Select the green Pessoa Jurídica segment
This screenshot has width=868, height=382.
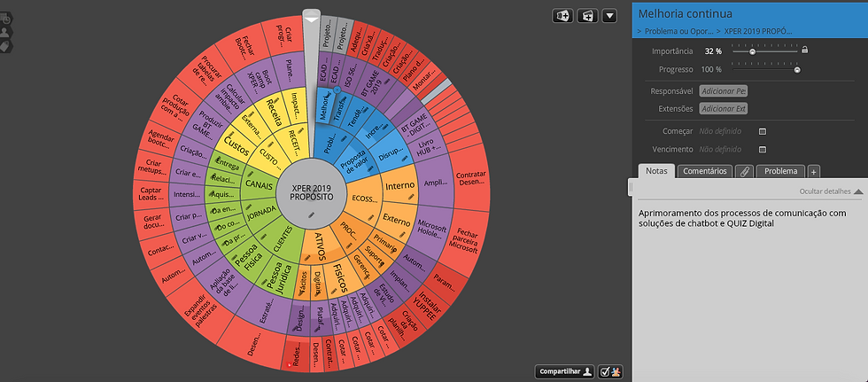pyautogui.click(x=278, y=277)
